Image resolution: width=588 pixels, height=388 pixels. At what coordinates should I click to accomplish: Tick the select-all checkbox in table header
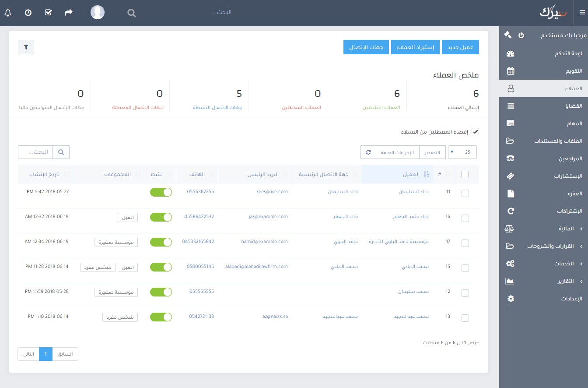point(465,175)
